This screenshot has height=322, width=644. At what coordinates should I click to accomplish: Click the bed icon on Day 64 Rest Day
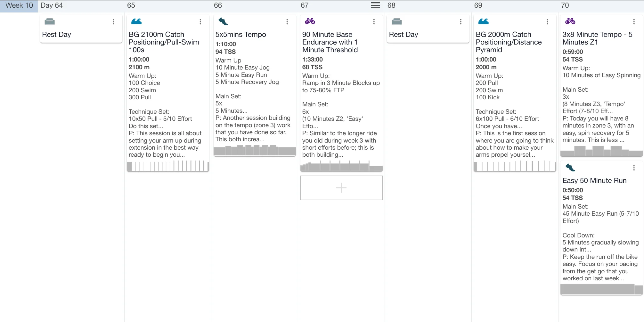coord(50,21)
